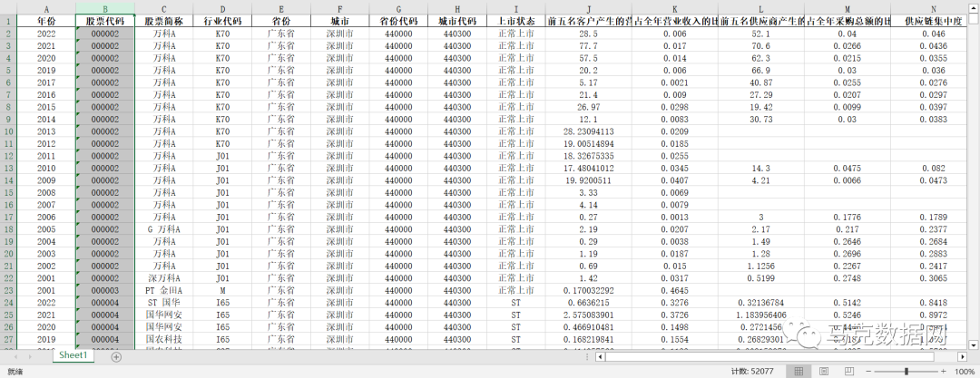
Task: Select the 上市状态 header cell
Action: 516,19
